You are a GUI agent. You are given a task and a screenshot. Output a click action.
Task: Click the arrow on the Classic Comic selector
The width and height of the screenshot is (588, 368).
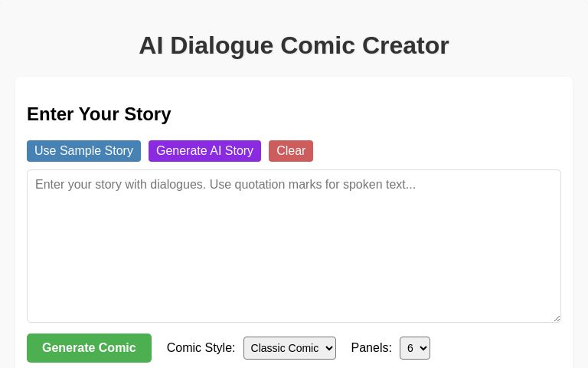(x=329, y=348)
